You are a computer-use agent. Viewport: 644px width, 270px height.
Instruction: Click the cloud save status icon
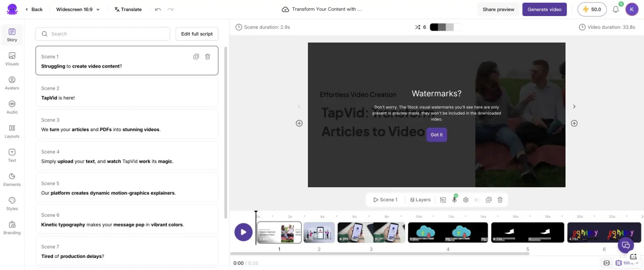point(285,9)
